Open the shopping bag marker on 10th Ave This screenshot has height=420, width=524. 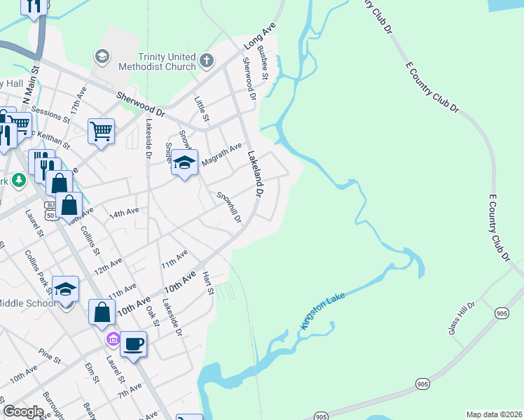(x=102, y=314)
